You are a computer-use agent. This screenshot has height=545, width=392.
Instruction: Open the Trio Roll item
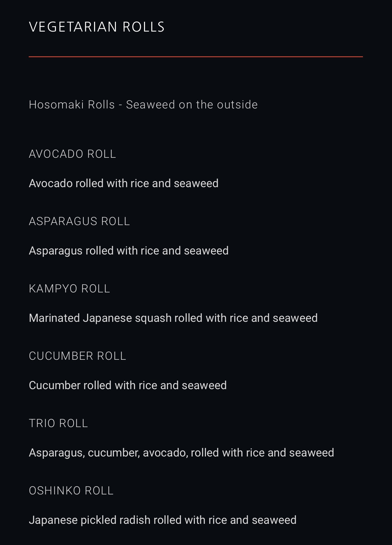pos(58,423)
